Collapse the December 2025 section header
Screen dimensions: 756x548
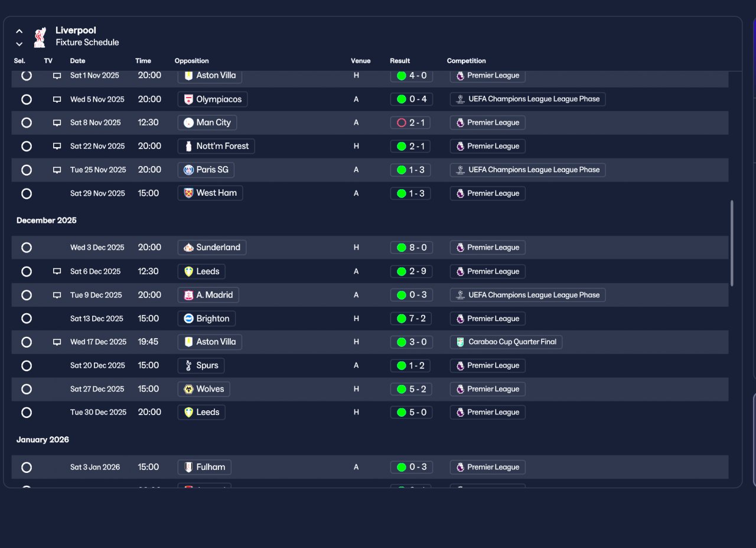point(47,221)
